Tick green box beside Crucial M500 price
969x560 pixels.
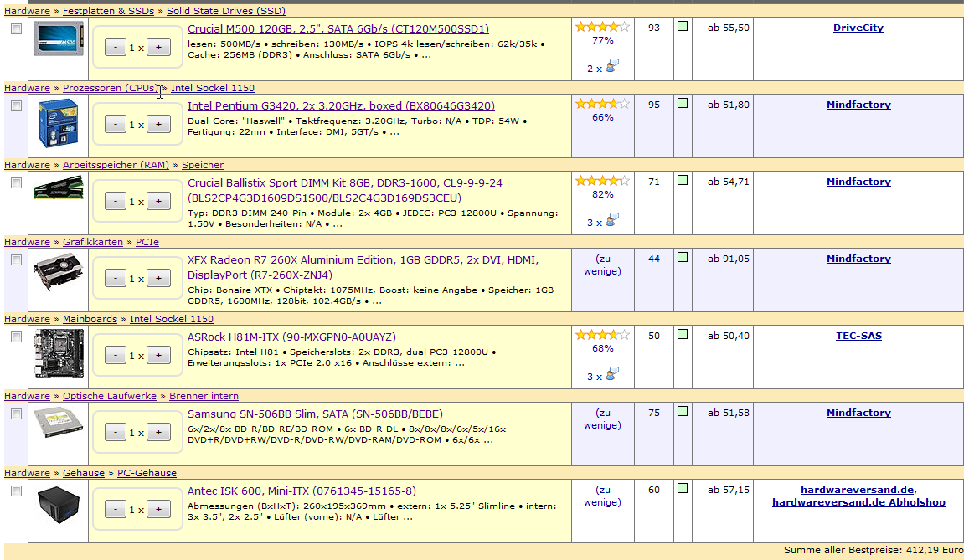coord(683,26)
